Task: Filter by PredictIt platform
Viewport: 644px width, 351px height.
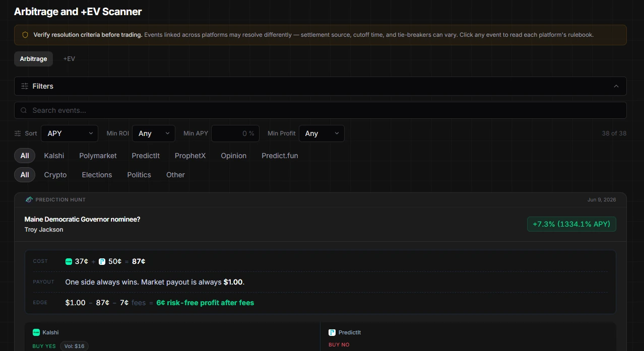Action: (146, 156)
